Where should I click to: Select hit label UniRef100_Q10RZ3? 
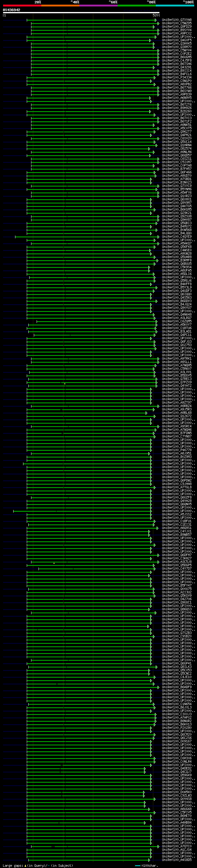coord(177,196)
